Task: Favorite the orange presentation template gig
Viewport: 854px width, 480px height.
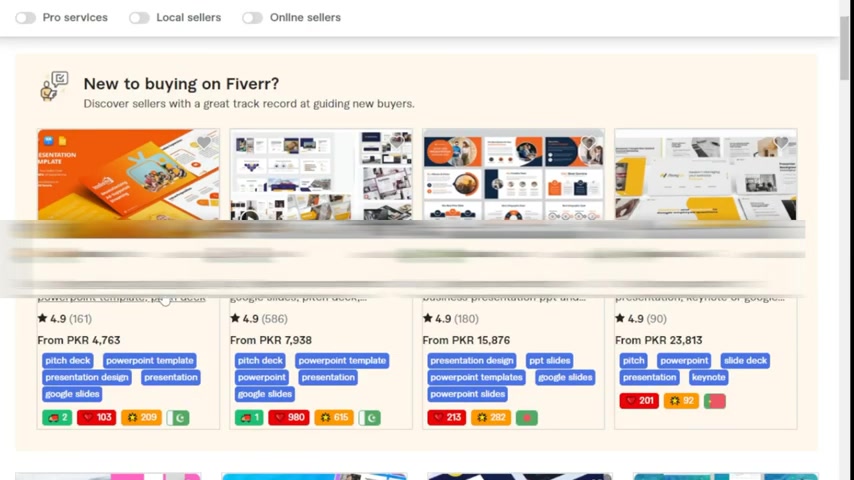Action: click(x=204, y=142)
